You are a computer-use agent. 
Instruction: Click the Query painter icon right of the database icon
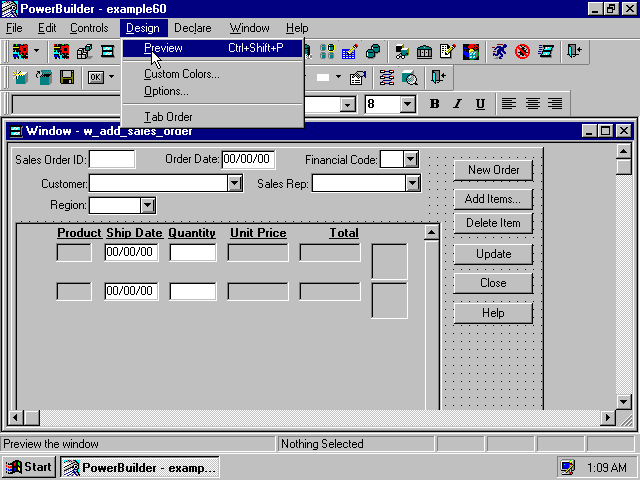pos(402,51)
